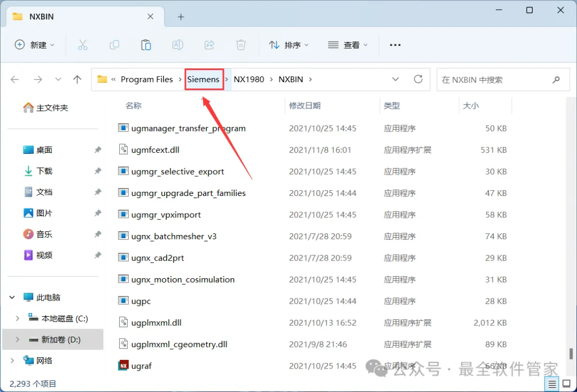Open the Documents (文档) quick access item
This screenshot has width=577, height=392.
(x=44, y=192)
